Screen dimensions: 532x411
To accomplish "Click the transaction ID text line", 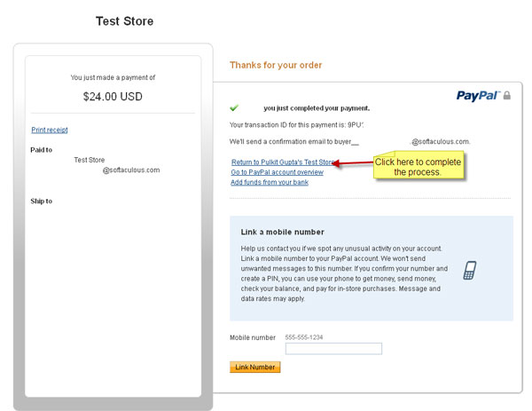I will point(296,125).
